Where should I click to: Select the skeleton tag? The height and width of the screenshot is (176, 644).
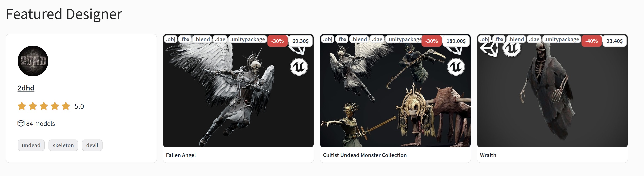click(63, 145)
